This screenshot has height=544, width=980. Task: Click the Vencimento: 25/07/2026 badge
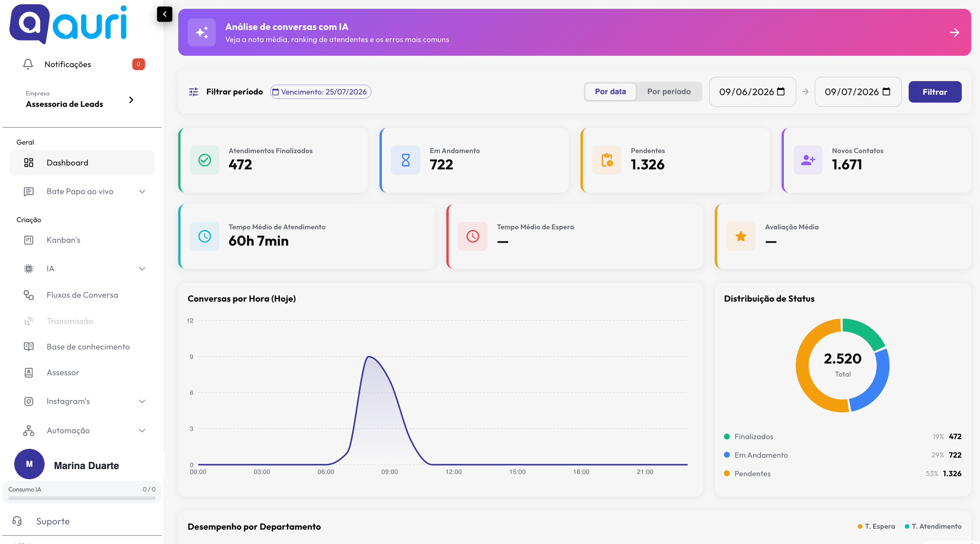(x=320, y=92)
